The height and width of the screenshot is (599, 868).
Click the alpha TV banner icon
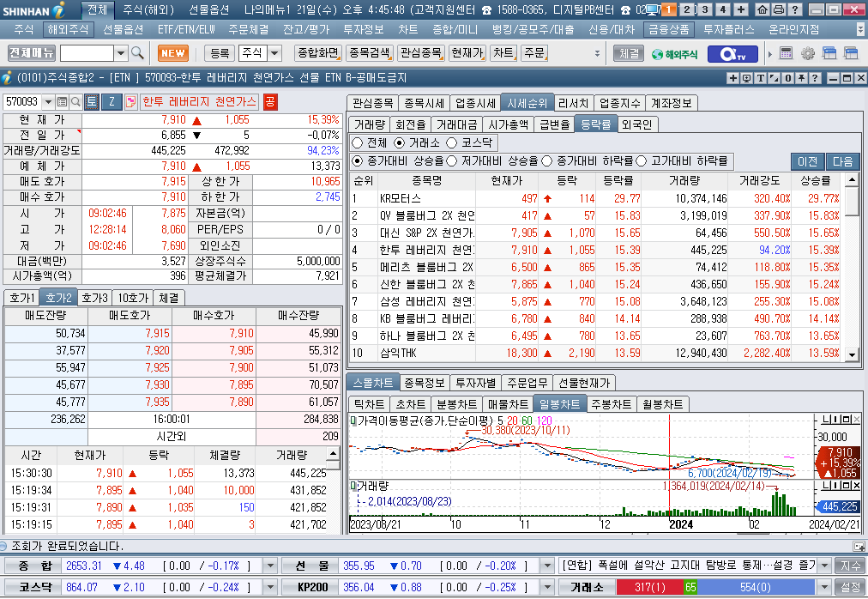[732, 54]
